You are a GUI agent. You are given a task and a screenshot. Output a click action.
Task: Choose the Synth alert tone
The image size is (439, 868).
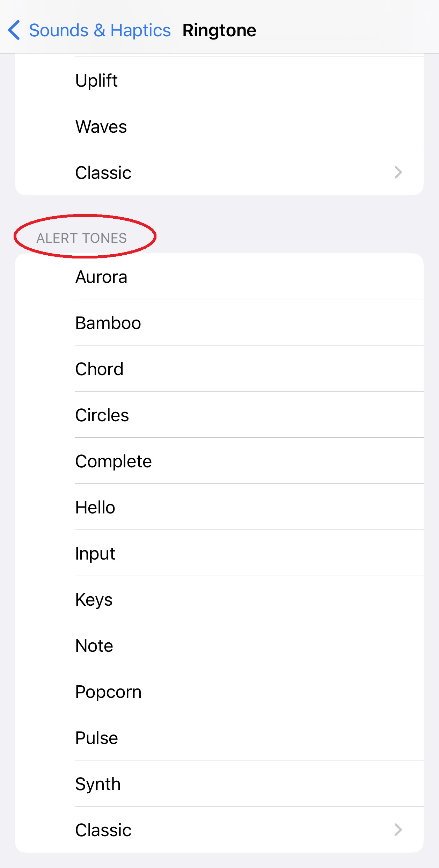tap(219, 783)
